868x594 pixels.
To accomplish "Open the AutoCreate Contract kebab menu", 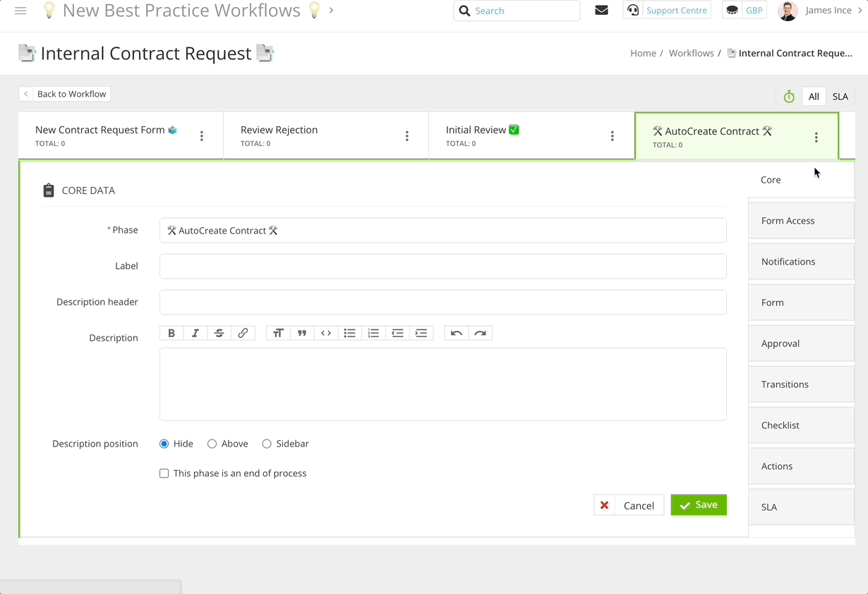I will click(x=816, y=137).
